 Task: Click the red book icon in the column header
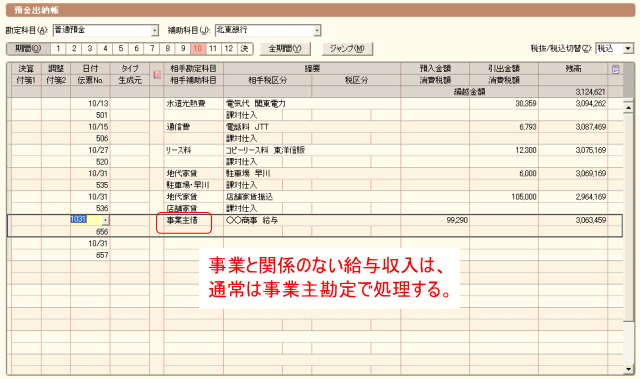[x=157, y=74]
